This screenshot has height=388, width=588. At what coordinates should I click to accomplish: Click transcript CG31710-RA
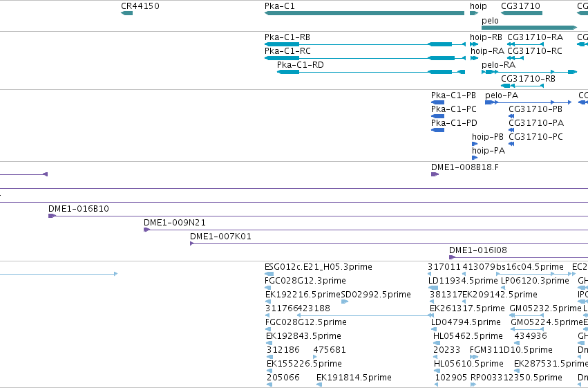525,44
